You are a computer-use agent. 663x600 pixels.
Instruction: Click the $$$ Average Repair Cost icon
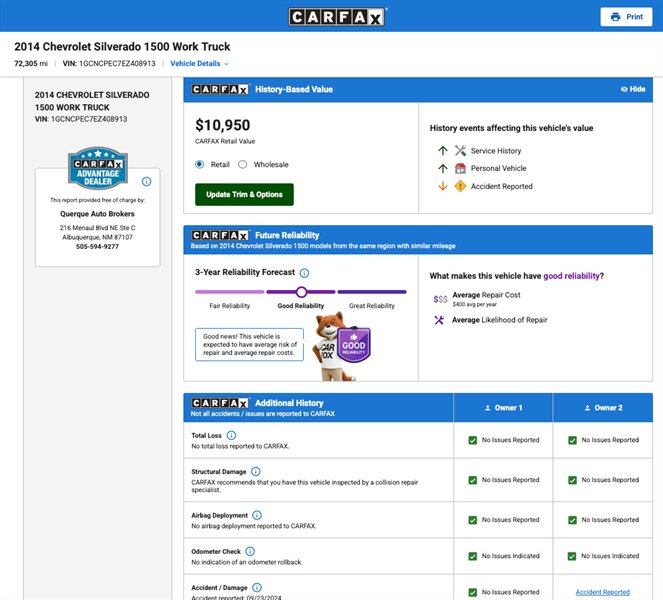pyautogui.click(x=440, y=299)
